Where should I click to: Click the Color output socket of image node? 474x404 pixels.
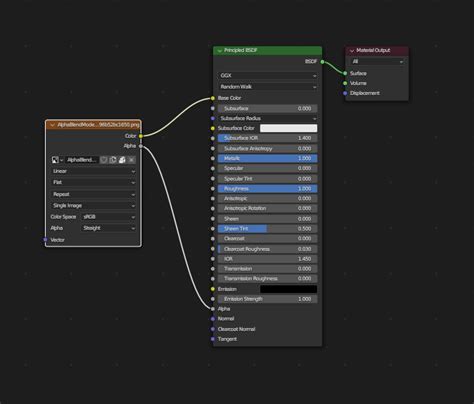[x=141, y=136]
